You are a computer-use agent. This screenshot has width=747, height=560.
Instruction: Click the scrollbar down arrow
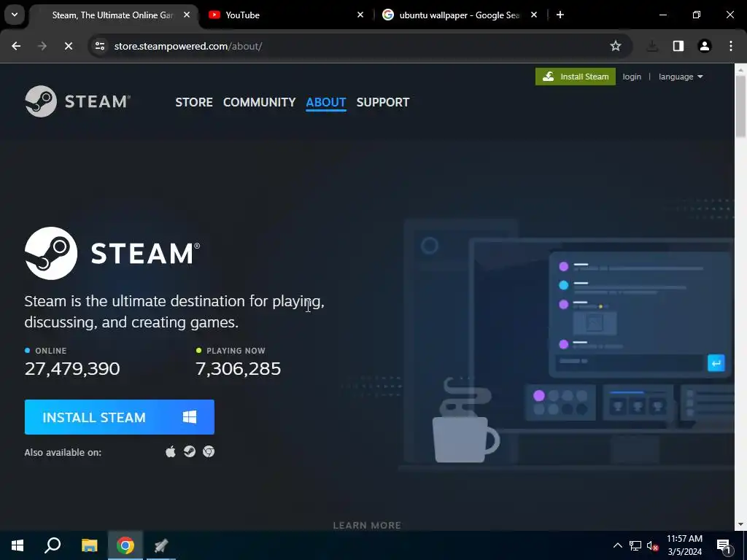coord(740,524)
